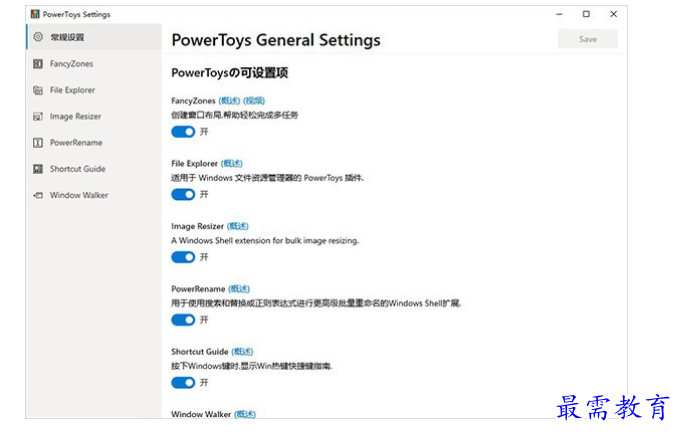The image size is (678, 439).
Task: Choose the Image Resizer sidebar icon
Action: [x=38, y=116]
